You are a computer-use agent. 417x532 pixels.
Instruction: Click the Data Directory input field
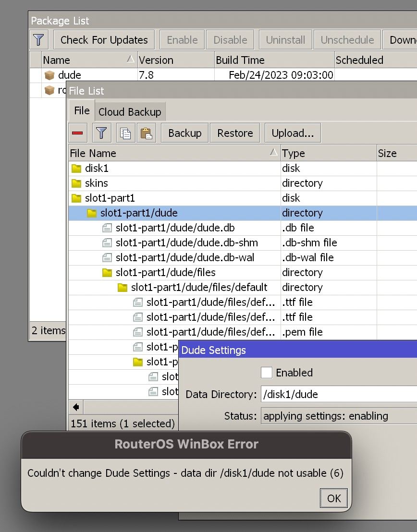tap(339, 394)
